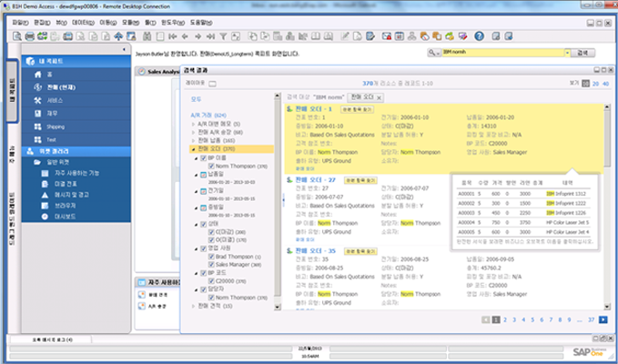Expand the A/R 대변 메모 tree node
Image resolution: width=618 pixels, height=364 pixels.
click(194, 124)
